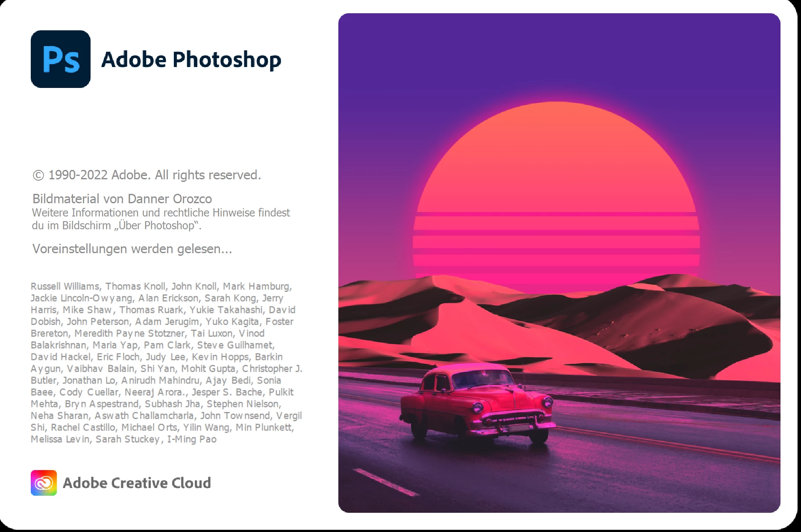Click the purple sky above the sun
801x532 pixels.
tap(559, 56)
